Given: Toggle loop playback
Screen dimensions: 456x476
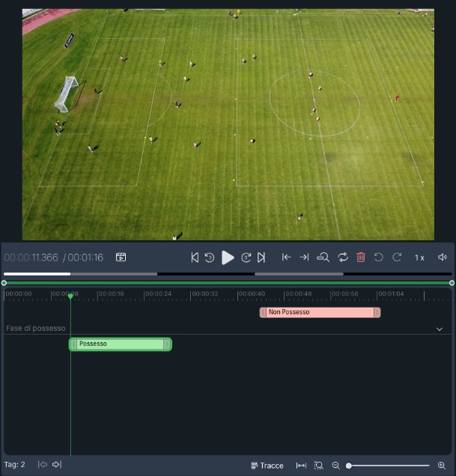Looking at the screenshot, I should [x=343, y=257].
